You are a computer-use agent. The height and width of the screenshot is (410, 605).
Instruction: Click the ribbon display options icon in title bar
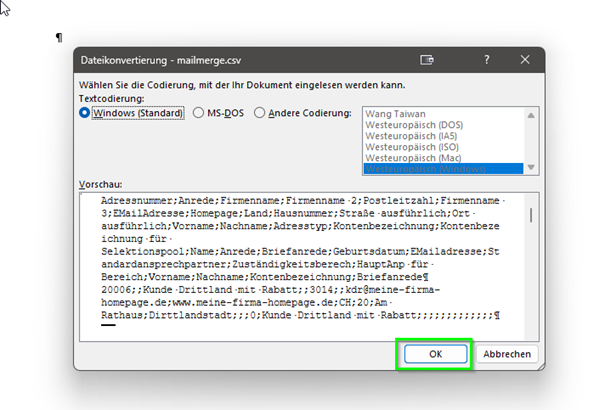pos(427,60)
